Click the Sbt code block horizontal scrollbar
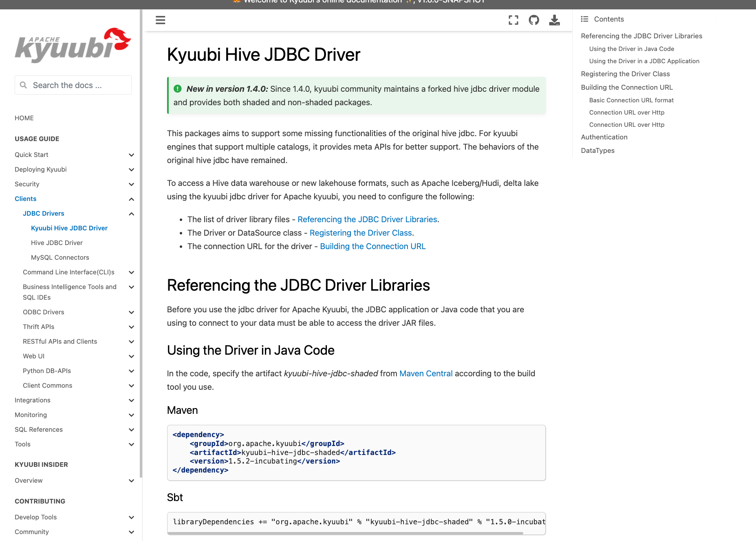Viewport: 756px width, 541px height. pos(346,533)
